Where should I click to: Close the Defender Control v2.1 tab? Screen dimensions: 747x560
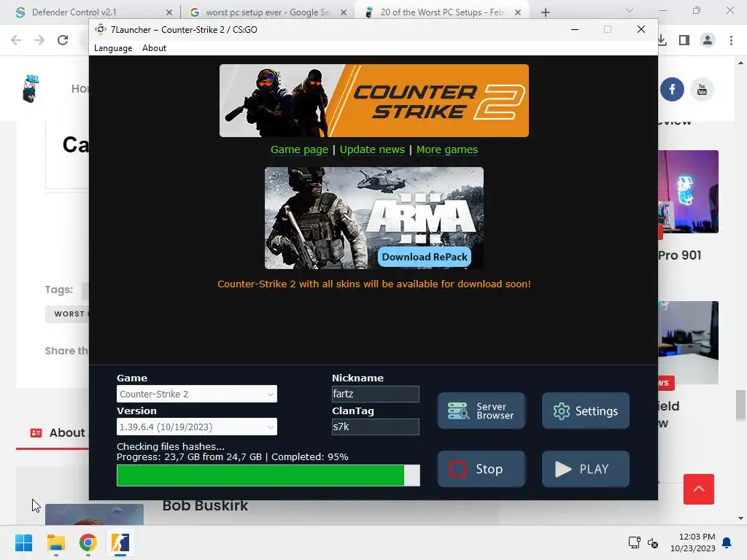pos(169,12)
